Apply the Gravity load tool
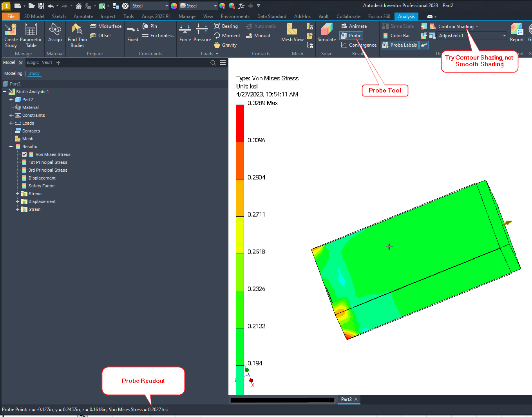Image resolution: width=532 pixels, height=417 pixels. (226, 45)
